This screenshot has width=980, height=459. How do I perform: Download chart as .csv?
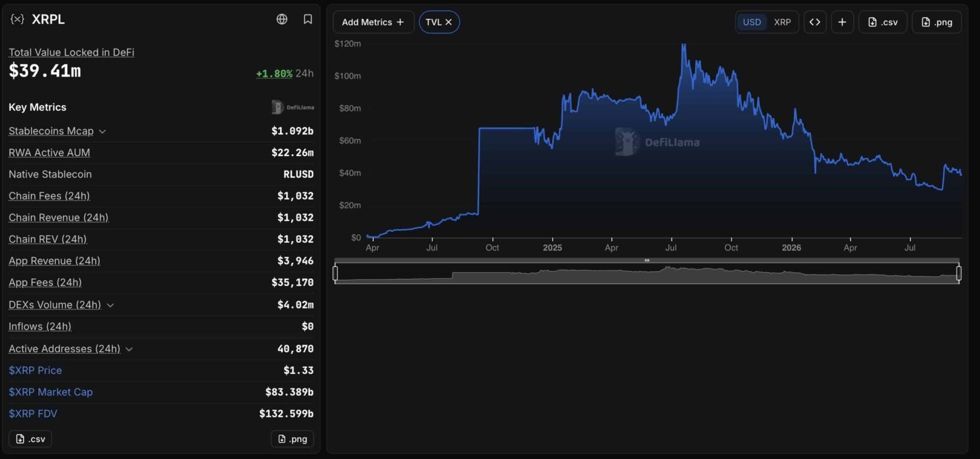point(883,22)
